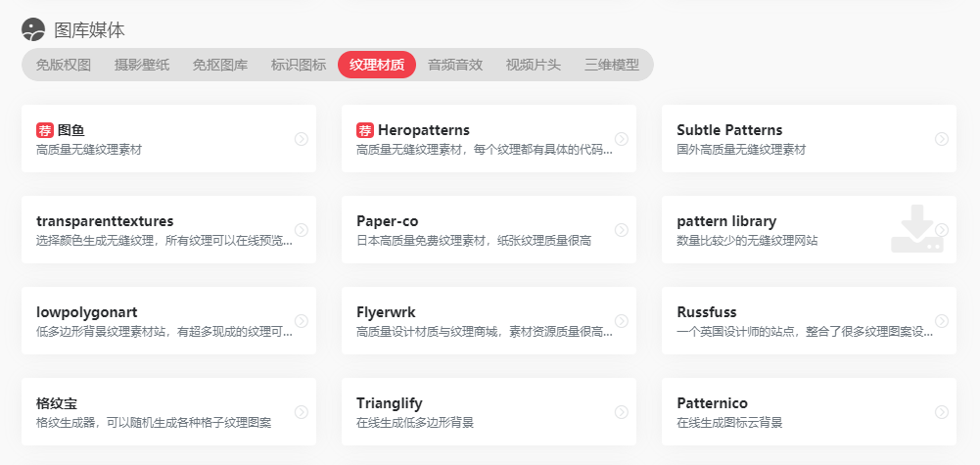Click description starting 低多边形背景纹理素材站
The height and width of the screenshot is (465, 980).
point(164,332)
